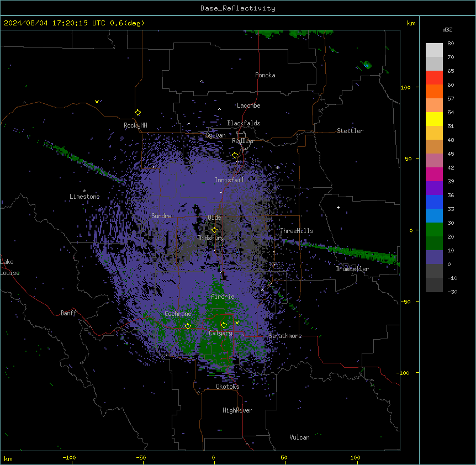The height and width of the screenshot is (465, 476).
Task: Click the Innisfail city label
Action: tap(229, 180)
